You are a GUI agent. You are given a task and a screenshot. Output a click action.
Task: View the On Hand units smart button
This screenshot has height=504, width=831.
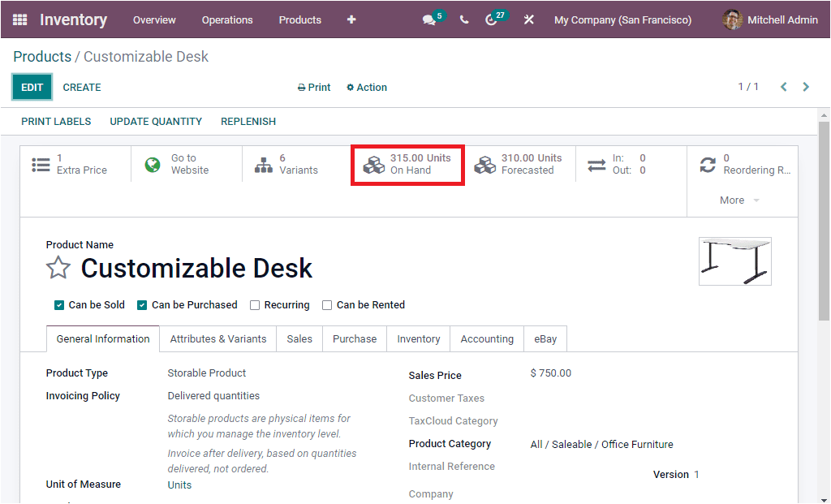tap(406, 164)
